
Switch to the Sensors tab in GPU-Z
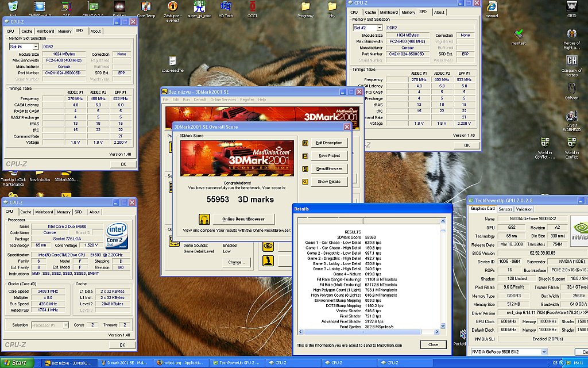tap(505, 209)
